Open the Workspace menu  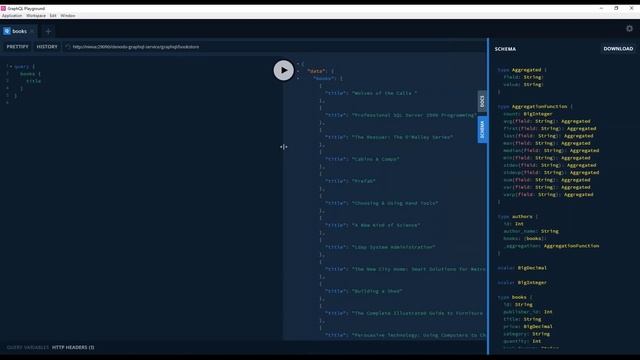pos(36,16)
